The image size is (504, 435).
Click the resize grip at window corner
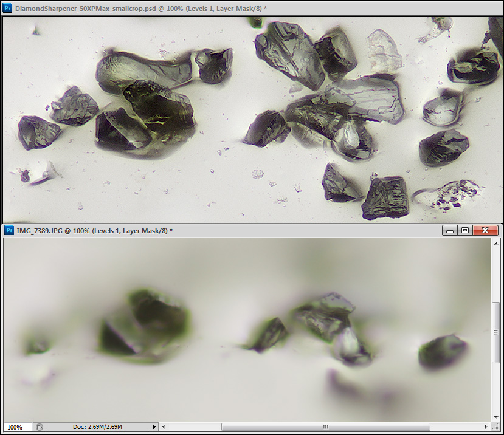496,427
